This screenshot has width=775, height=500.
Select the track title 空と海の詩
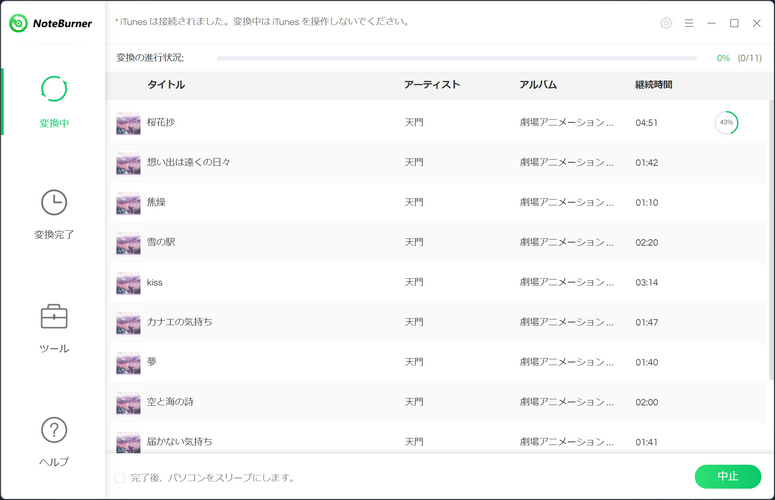(170, 402)
